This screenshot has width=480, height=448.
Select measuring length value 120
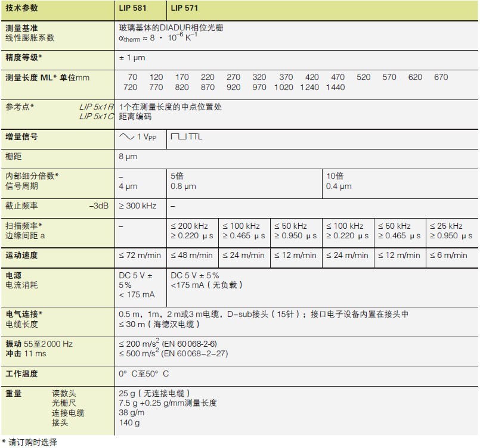click(156, 77)
